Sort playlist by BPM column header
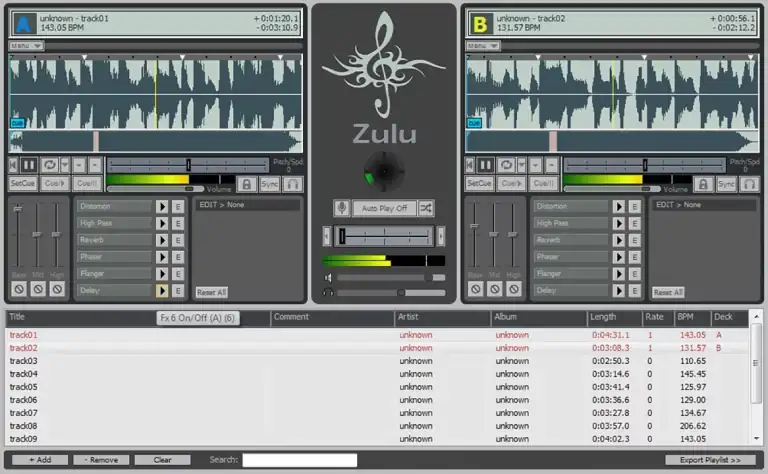The image size is (768, 474). pyautogui.click(x=692, y=317)
